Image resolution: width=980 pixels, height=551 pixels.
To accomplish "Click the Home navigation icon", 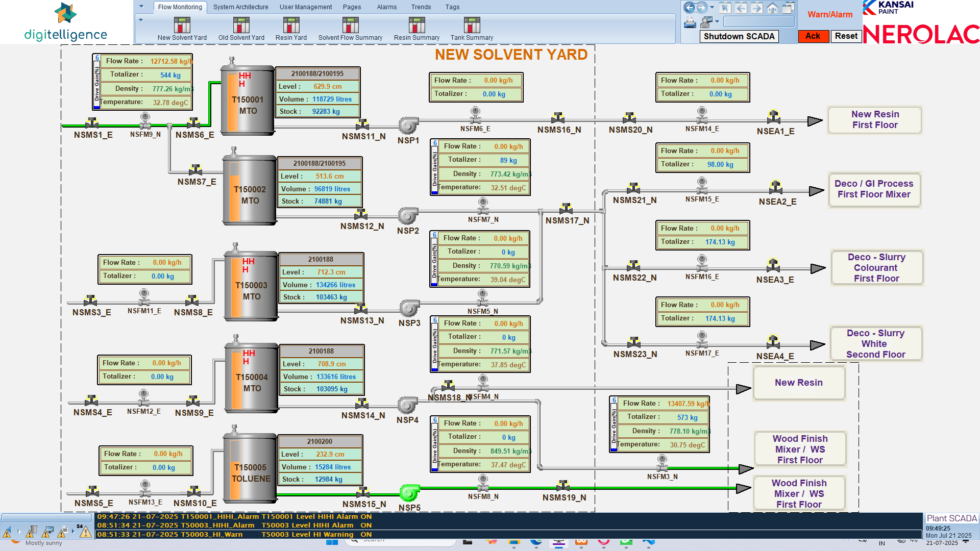I will (772, 8).
